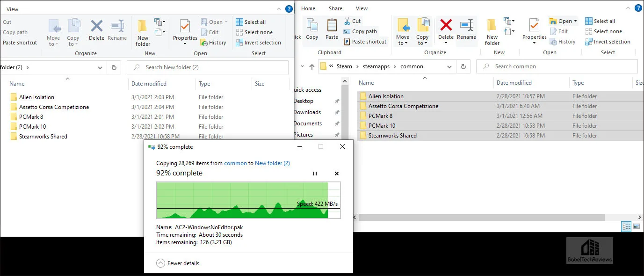Click Paste shortcut in right window
644x276 pixels.
tap(365, 42)
